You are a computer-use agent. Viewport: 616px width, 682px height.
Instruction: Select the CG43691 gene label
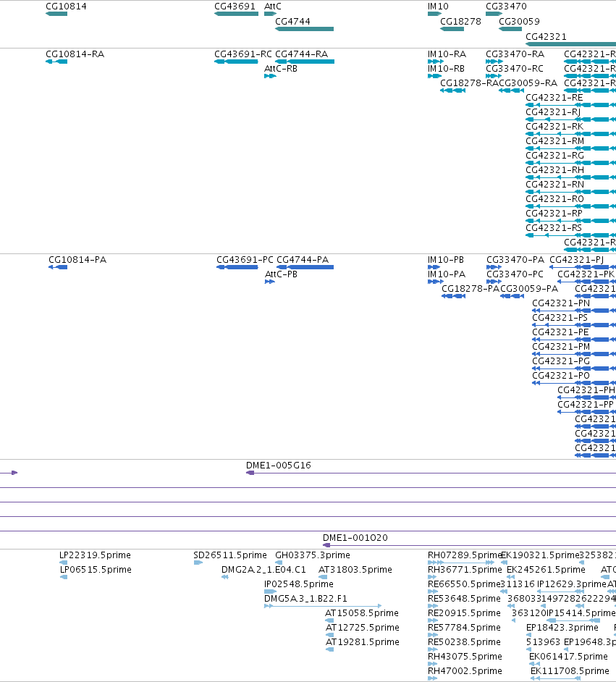tap(235, 7)
